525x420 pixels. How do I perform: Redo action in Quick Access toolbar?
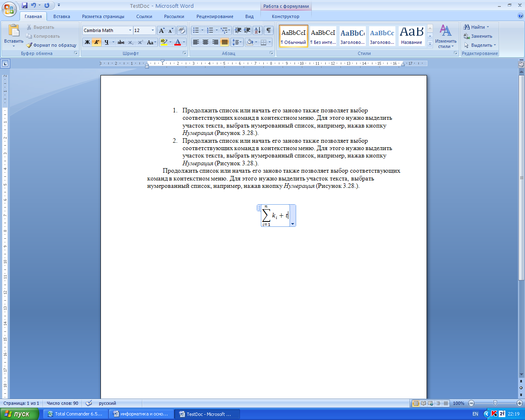click(47, 6)
